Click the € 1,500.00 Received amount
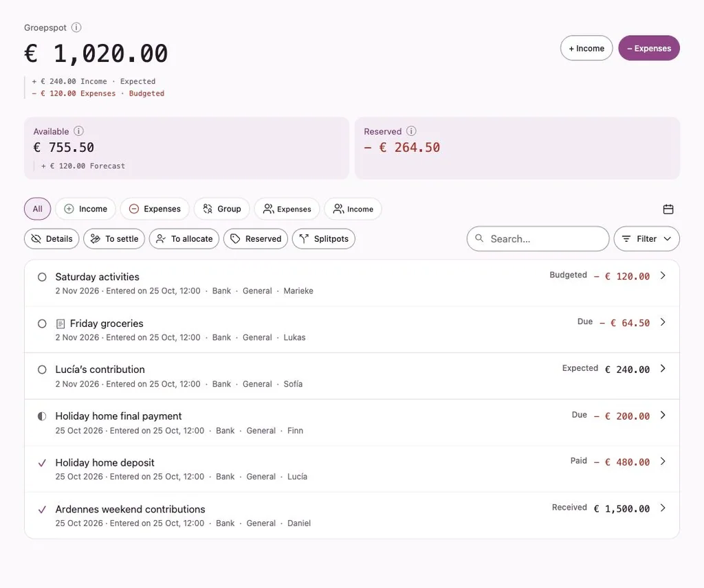The width and height of the screenshot is (704, 588). click(x=621, y=508)
